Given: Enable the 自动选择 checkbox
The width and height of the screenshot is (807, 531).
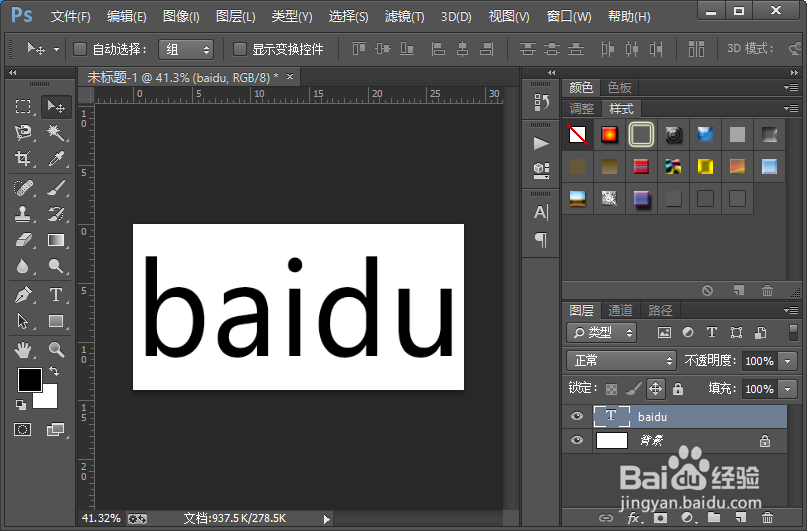Looking at the screenshot, I should (80, 49).
